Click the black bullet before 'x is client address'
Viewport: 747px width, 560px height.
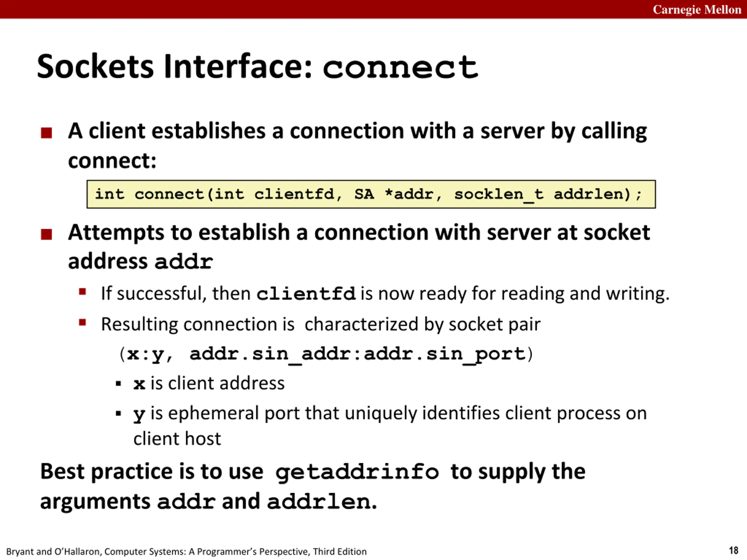pos(118,384)
